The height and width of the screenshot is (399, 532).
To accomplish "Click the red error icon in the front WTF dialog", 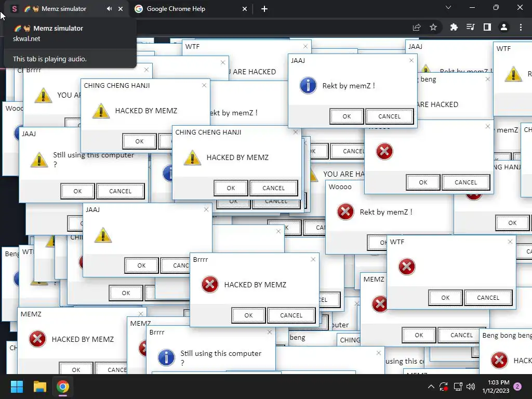I will pos(407,267).
